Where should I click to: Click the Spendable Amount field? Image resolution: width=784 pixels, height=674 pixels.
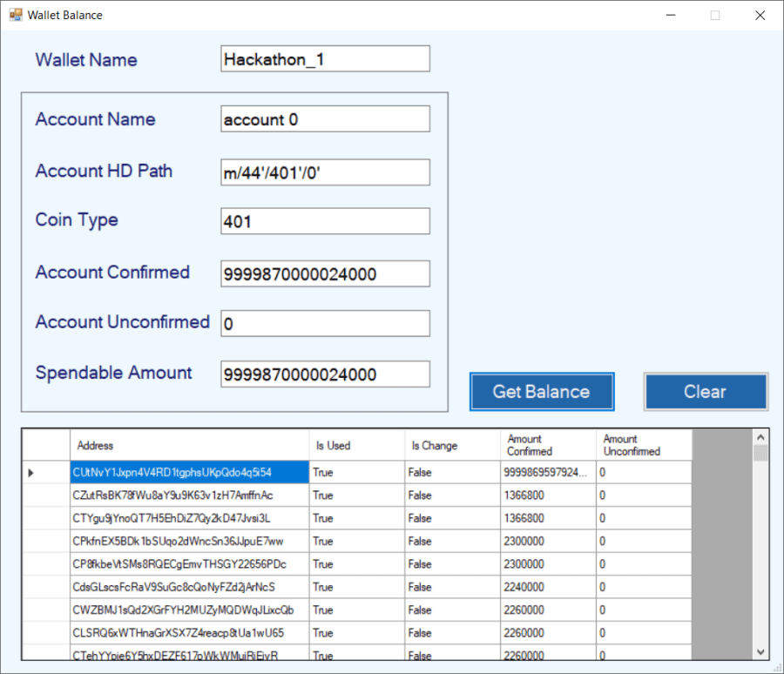(x=324, y=374)
